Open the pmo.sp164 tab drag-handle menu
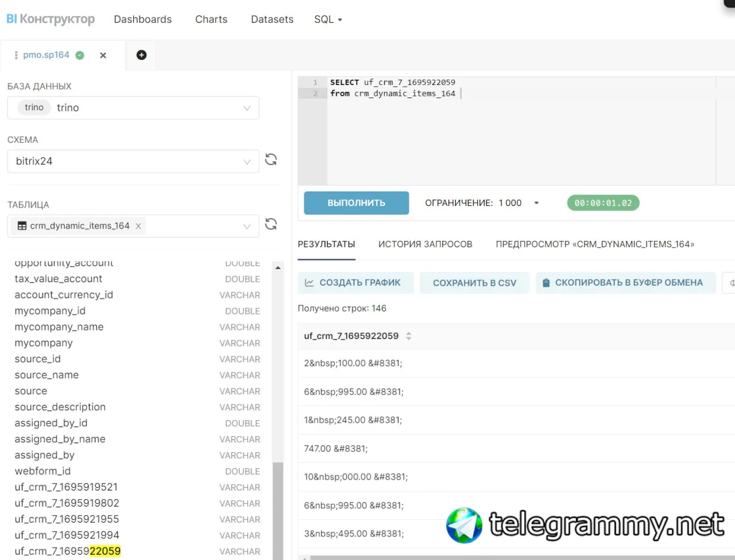 (x=16, y=55)
